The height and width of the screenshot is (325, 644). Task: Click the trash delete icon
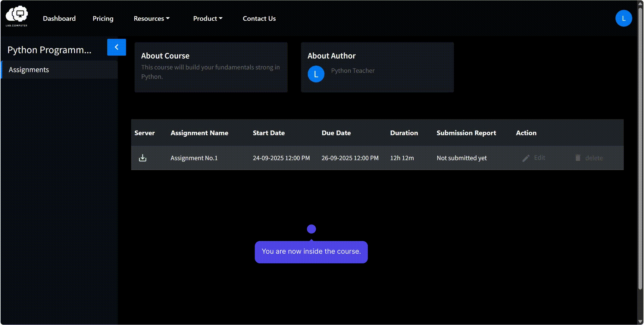coord(578,158)
